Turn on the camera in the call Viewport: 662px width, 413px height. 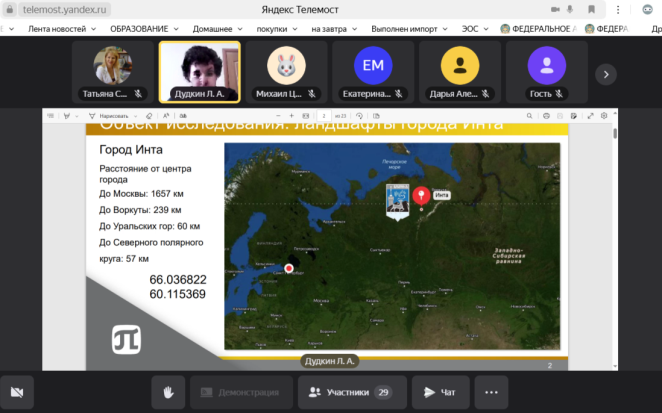(x=18, y=392)
